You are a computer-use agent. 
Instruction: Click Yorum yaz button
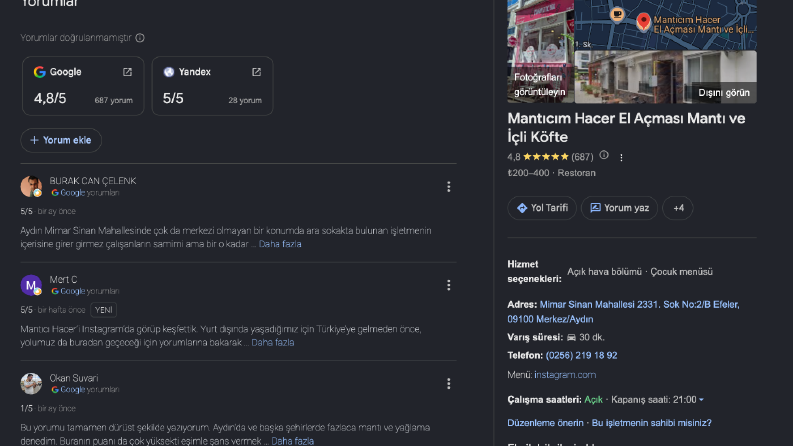click(620, 208)
